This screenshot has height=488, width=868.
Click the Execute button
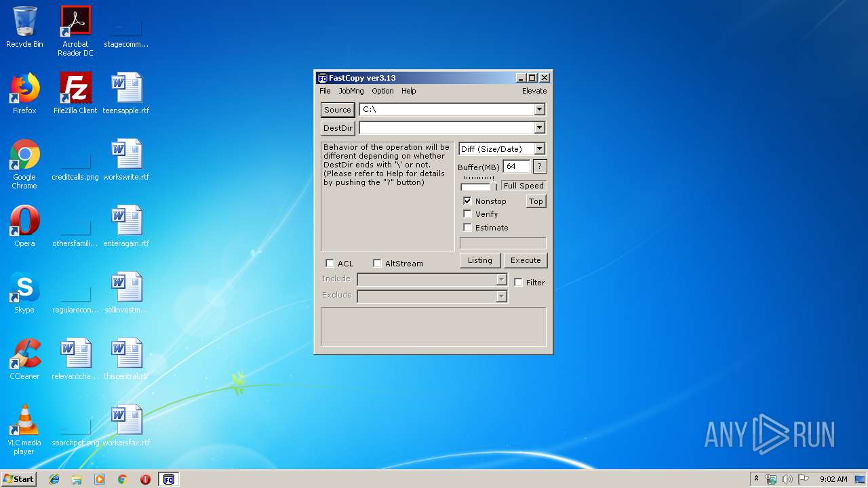click(526, 260)
